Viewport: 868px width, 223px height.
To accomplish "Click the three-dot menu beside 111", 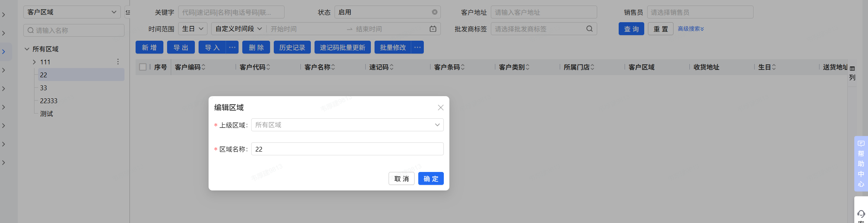I will coord(118,62).
